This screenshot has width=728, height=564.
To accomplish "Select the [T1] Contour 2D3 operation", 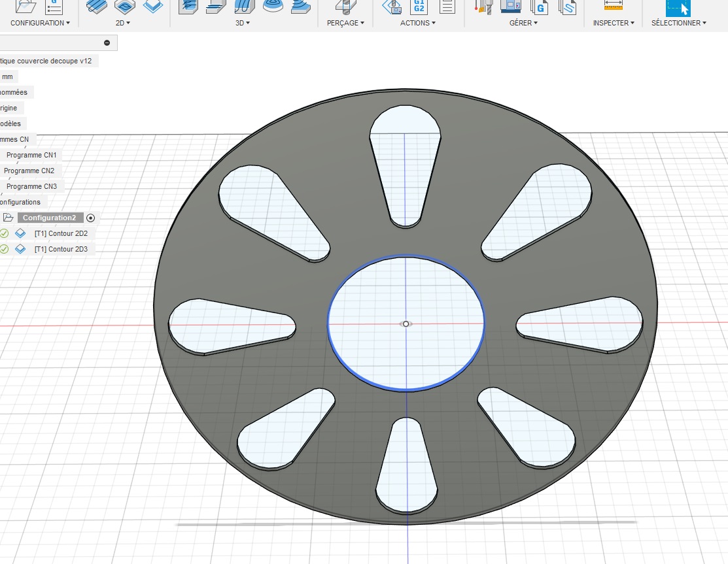I will [61, 249].
